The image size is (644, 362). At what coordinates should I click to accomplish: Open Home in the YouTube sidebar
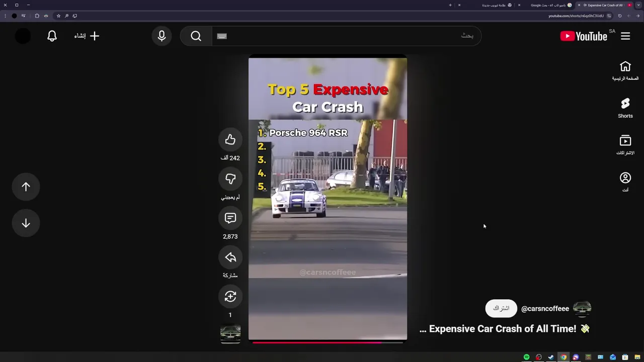click(x=625, y=71)
